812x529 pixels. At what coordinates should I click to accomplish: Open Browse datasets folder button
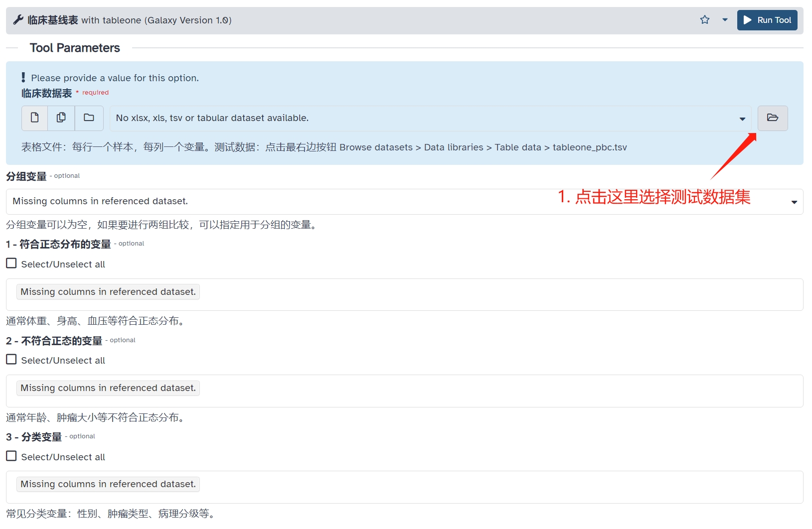click(x=772, y=118)
